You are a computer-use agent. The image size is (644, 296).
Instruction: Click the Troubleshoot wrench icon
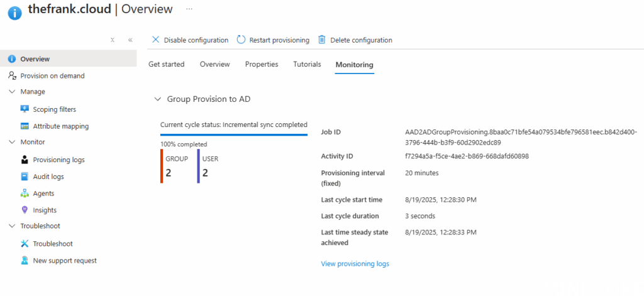25,244
